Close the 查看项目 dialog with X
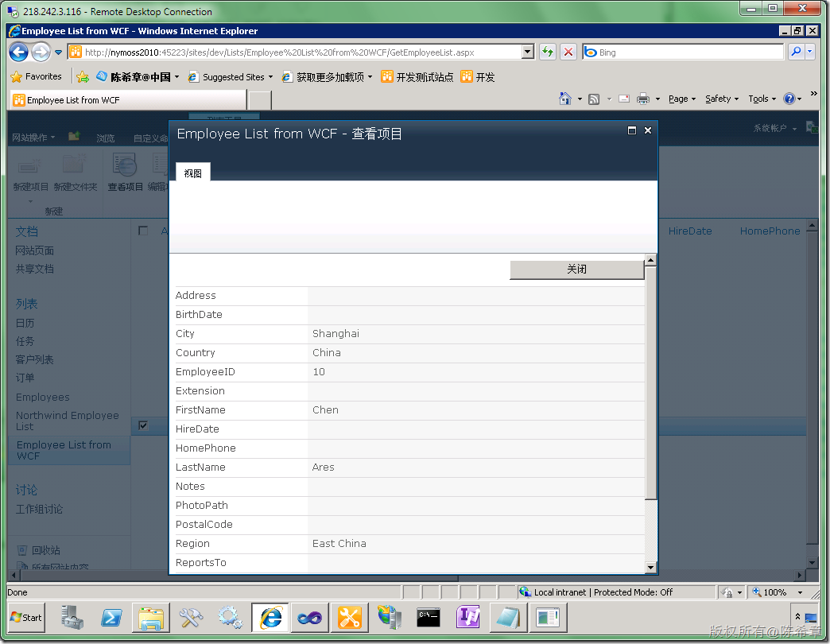830x644 pixels. point(647,130)
